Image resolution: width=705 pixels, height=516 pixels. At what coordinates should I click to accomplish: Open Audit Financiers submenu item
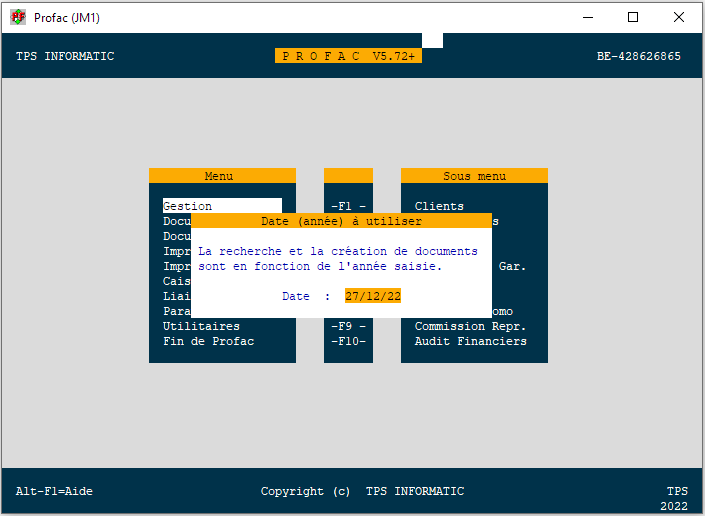pyautogui.click(x=470, y=341)
